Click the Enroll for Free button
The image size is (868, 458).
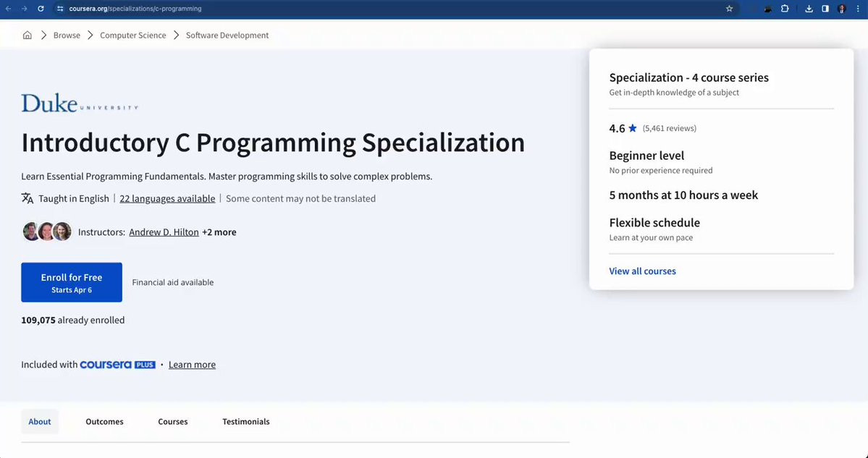[72, 282]
